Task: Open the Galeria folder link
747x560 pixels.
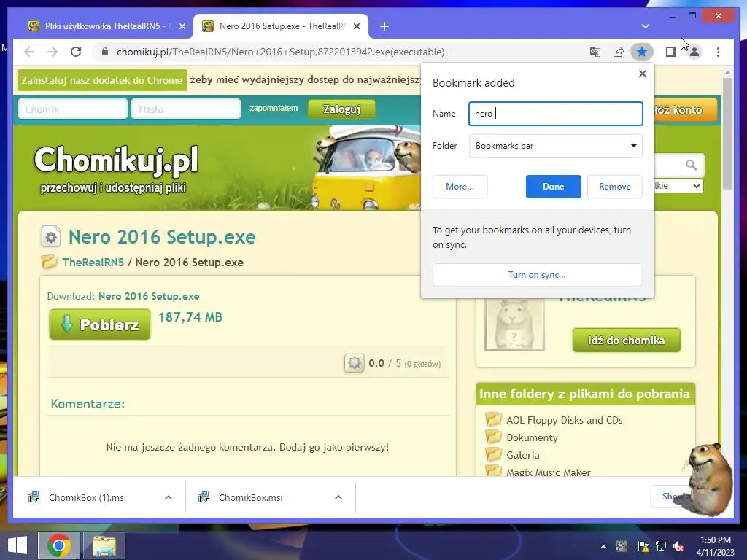Action: pos(522,455)
